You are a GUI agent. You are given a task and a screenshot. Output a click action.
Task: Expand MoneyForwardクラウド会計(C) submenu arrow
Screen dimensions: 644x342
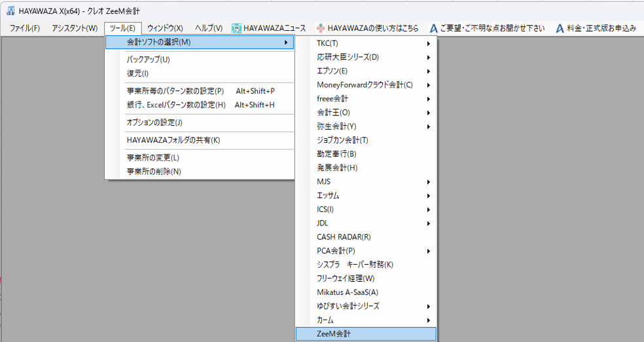429,85
